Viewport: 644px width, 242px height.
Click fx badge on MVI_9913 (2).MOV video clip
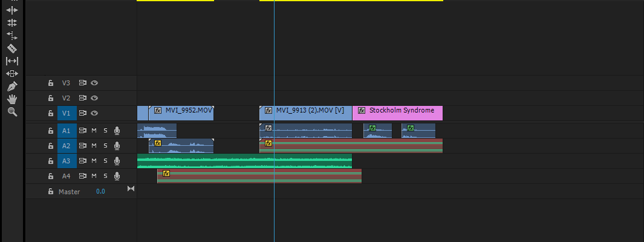268,111
